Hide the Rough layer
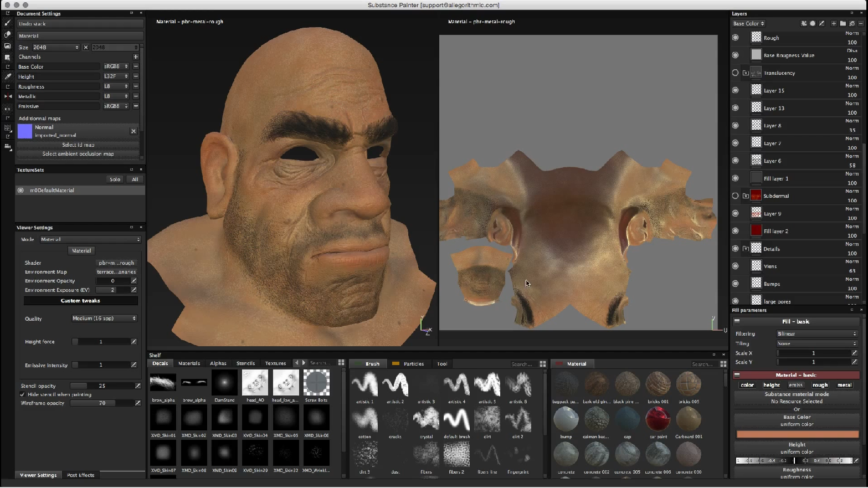Viewport: 868px width, 488px height. (x=735, y=38)
